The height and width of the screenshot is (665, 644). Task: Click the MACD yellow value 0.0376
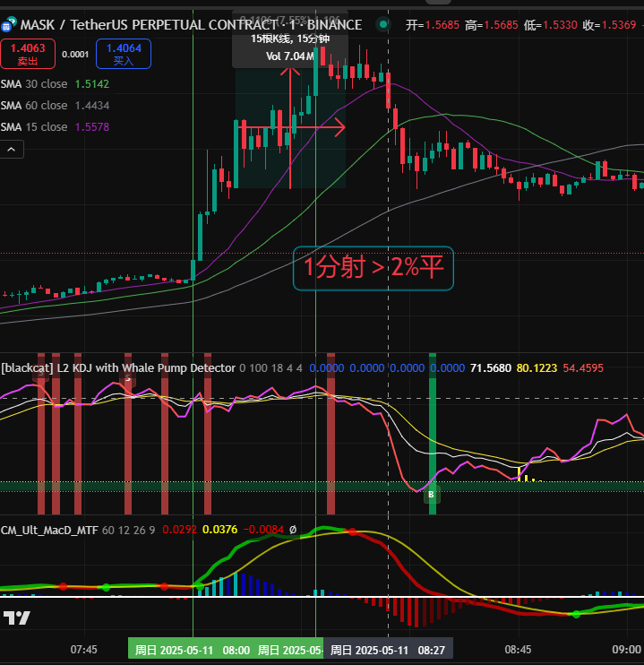point(220,530)
